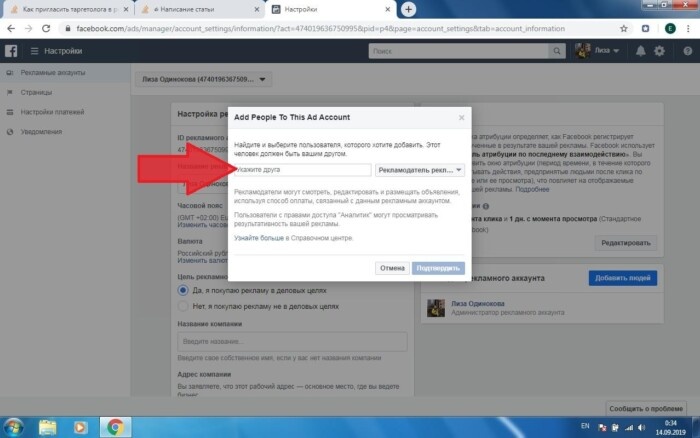Screen dimensions: 700x438
Task: Click the browser forward arrow
Action: [29, 29]
